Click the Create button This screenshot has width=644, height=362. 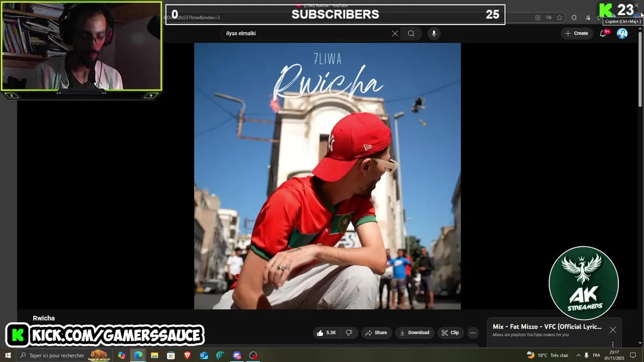click(576, 33)
